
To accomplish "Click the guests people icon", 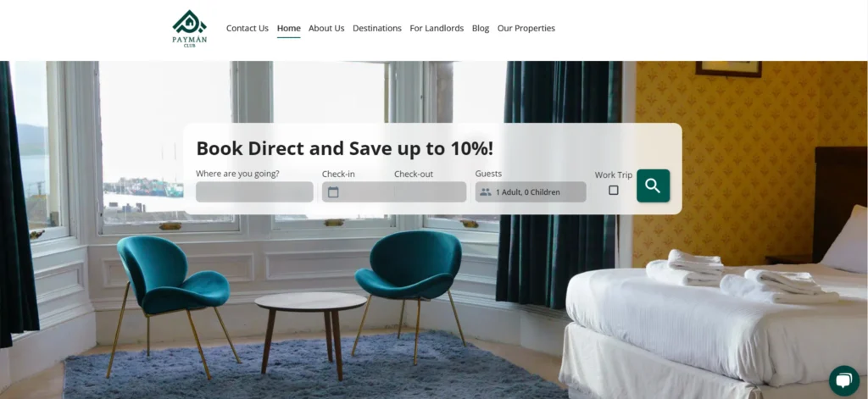I will 486,192.
